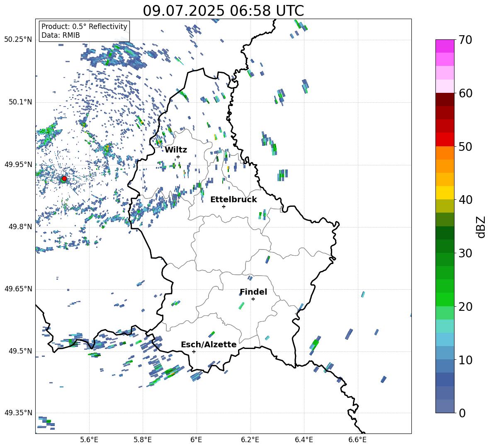Screen dimensions: 491x448
Task: Click the 60 value on the colorbar
Action: [x=465, y=93]
